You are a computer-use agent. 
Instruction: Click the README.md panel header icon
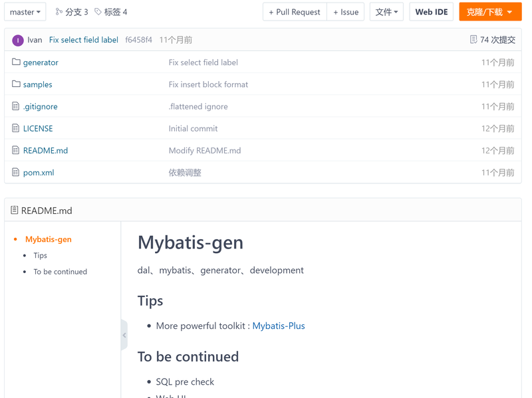click(x=14, y=210)
